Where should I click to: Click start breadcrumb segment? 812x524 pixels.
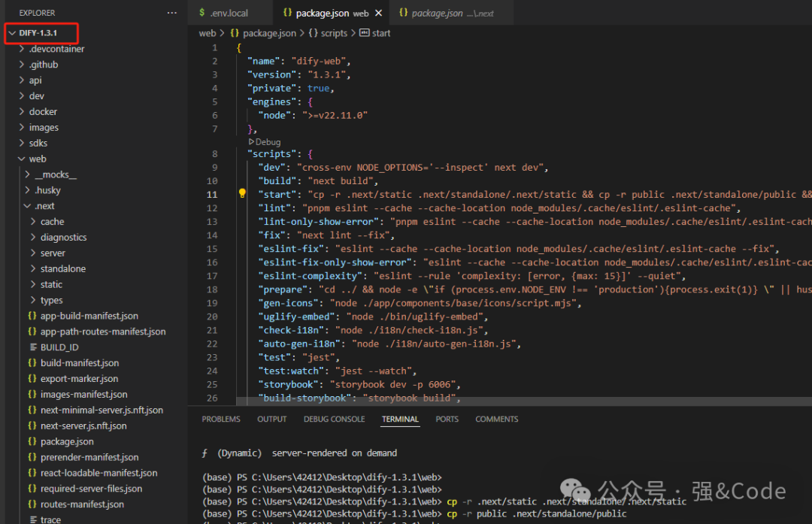click(x=381, y=33)
